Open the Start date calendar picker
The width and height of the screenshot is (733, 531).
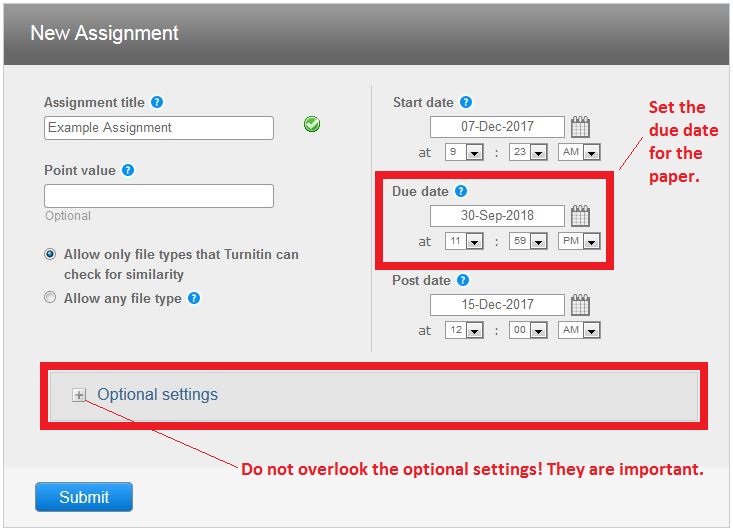[x=580, y=127]
